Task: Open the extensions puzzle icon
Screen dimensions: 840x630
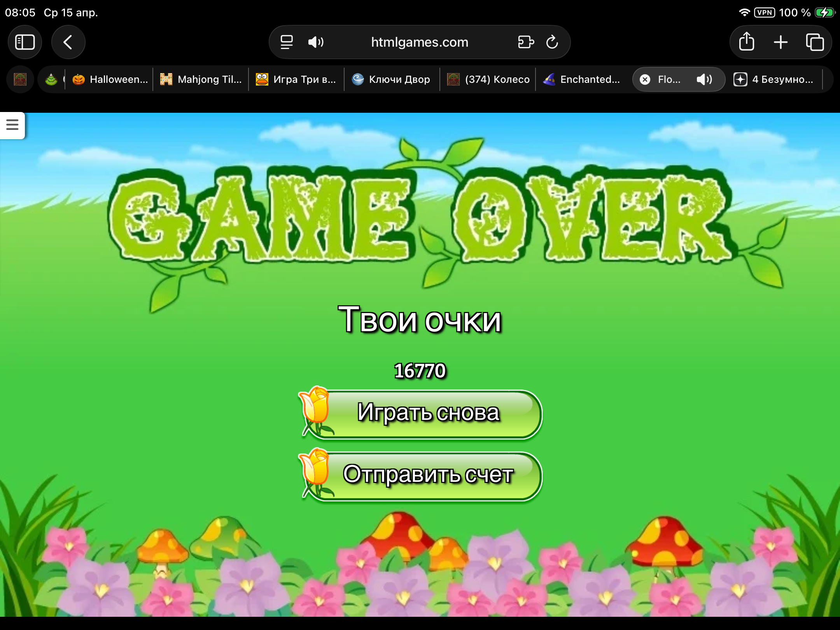Action: click(526, 42)
